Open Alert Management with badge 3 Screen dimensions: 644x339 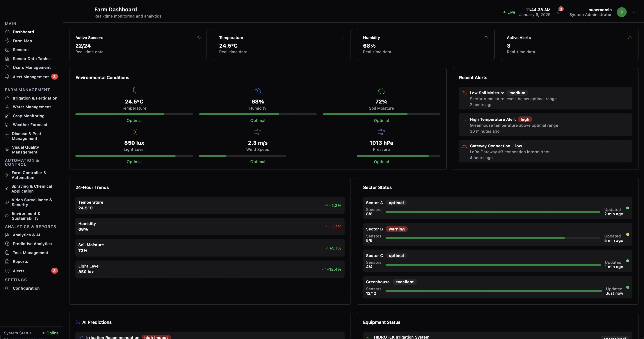(31, 77)
